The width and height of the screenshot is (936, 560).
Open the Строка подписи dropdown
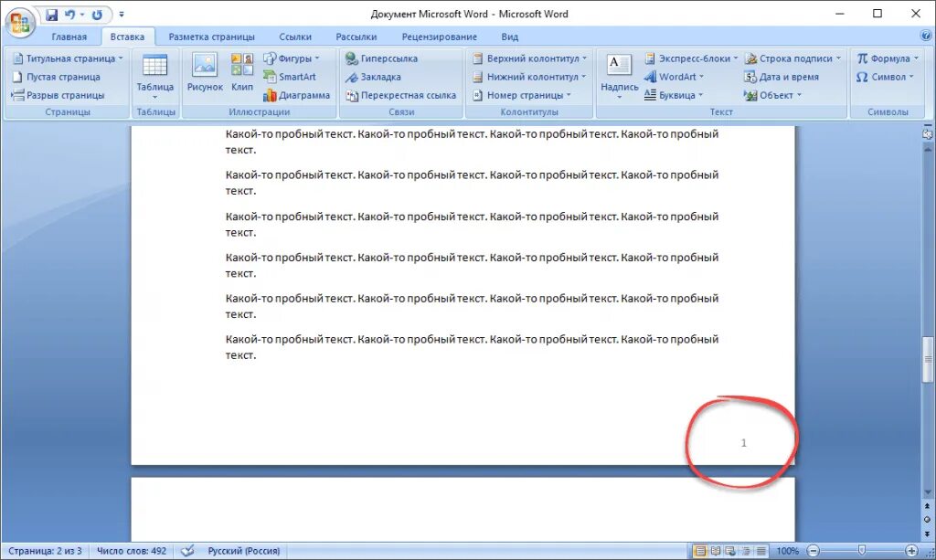point(792,58)
